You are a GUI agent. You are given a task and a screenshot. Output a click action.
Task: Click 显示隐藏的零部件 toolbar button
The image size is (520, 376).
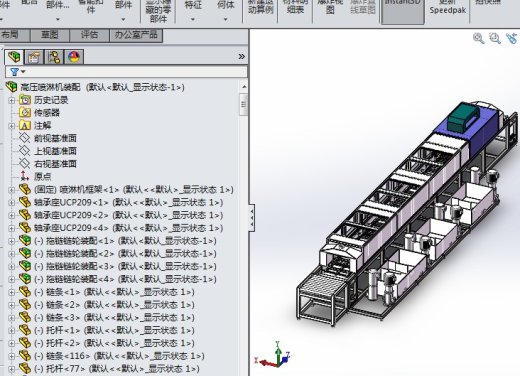click(158, 11)
